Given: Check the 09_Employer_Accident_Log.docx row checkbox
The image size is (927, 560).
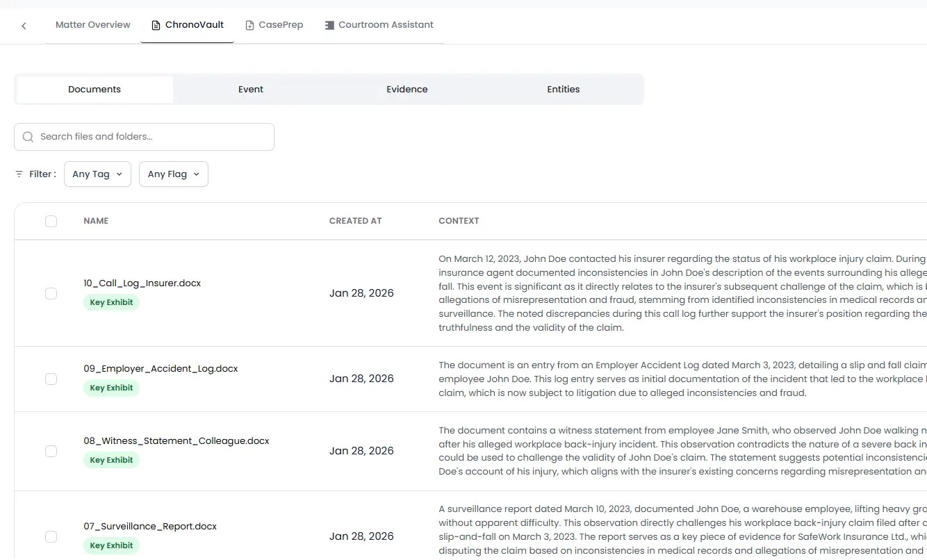Looking at the screenshot, I should 51,379.
